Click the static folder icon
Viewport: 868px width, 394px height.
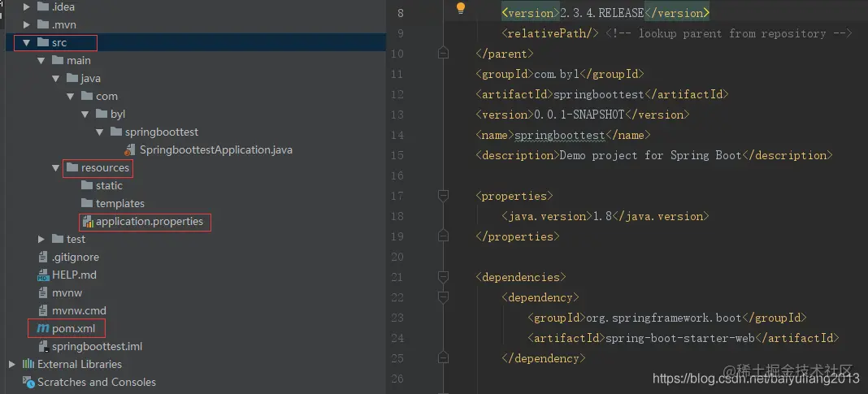(x=87, y=185)
